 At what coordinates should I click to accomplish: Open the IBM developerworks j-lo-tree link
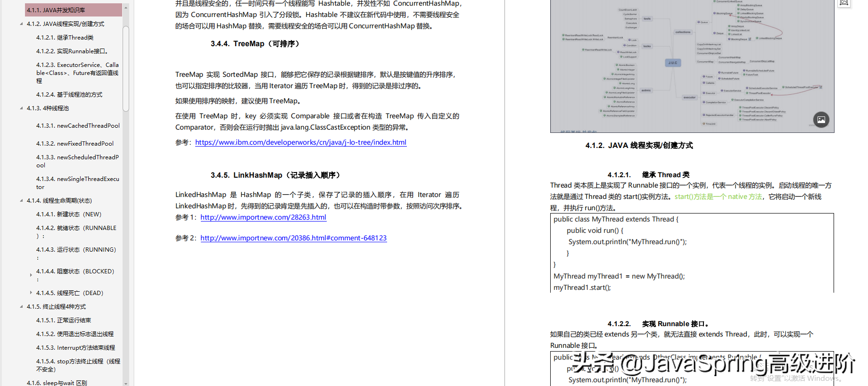301,142
